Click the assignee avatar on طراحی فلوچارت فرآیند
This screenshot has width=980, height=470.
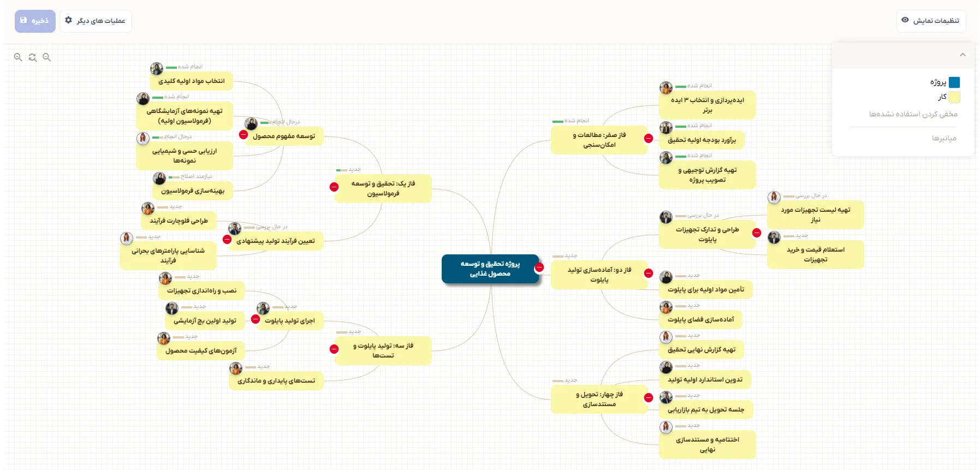pyautogui.click(x=148, y=209)
